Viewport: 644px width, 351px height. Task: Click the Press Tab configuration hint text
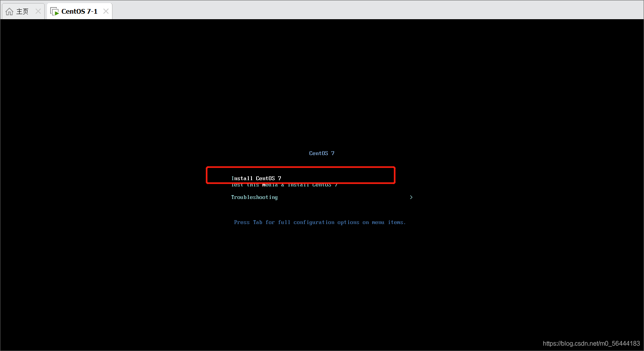click(x=320, y=223)
